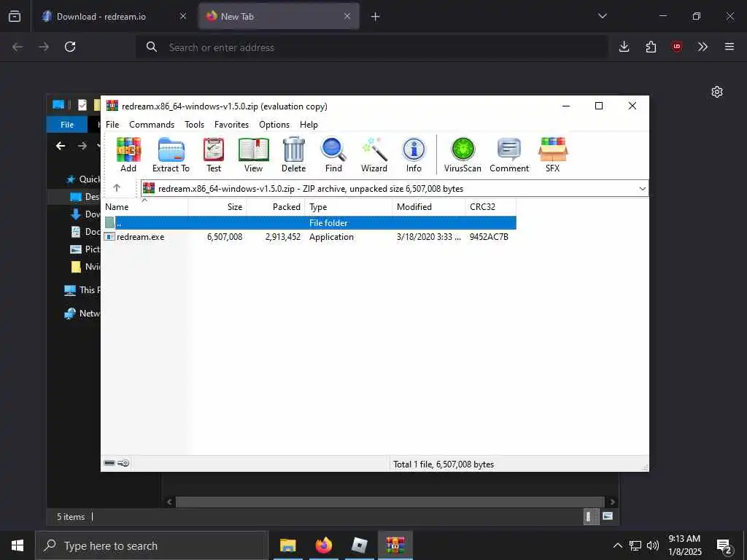This screenshot has width=747, height=560.
Task: Sort by CRC32 column header
Action: (491, 206)
